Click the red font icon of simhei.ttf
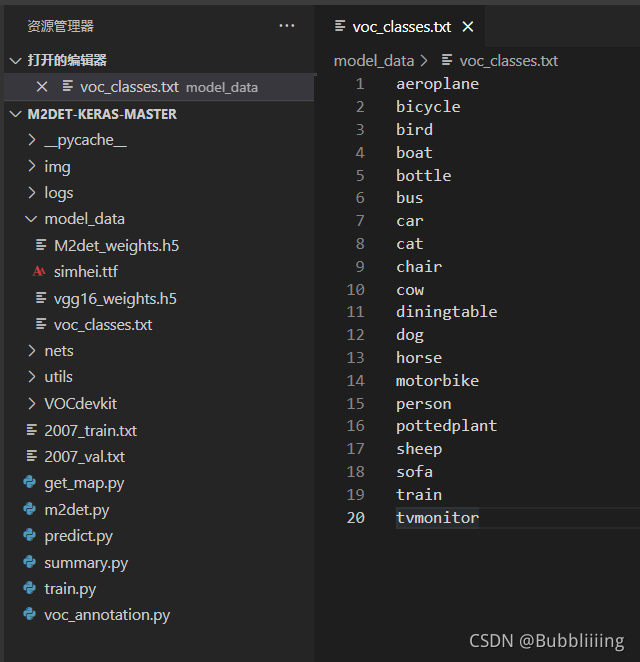 [x=40, y=271]
